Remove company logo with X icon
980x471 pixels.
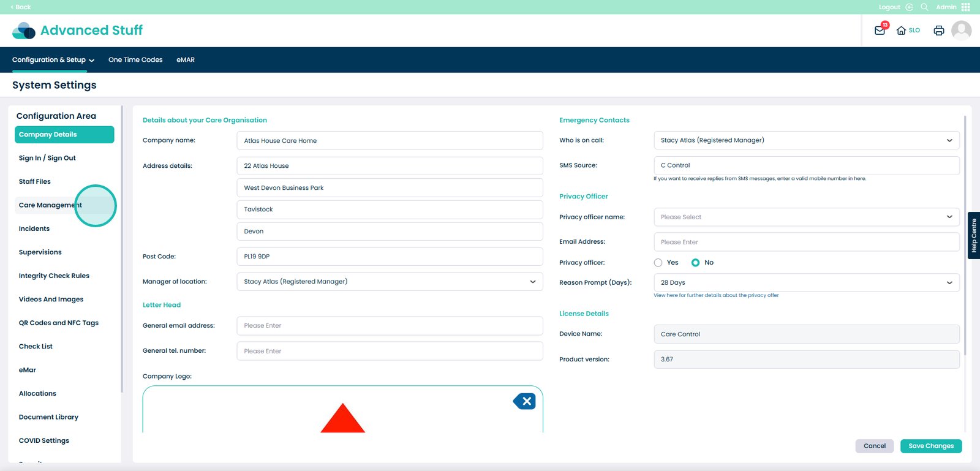[525, 401]
